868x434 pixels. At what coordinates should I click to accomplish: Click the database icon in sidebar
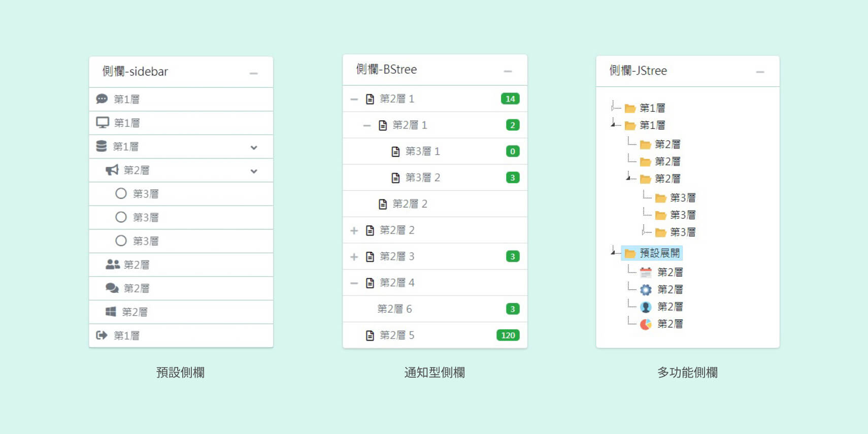coord(102,146)
